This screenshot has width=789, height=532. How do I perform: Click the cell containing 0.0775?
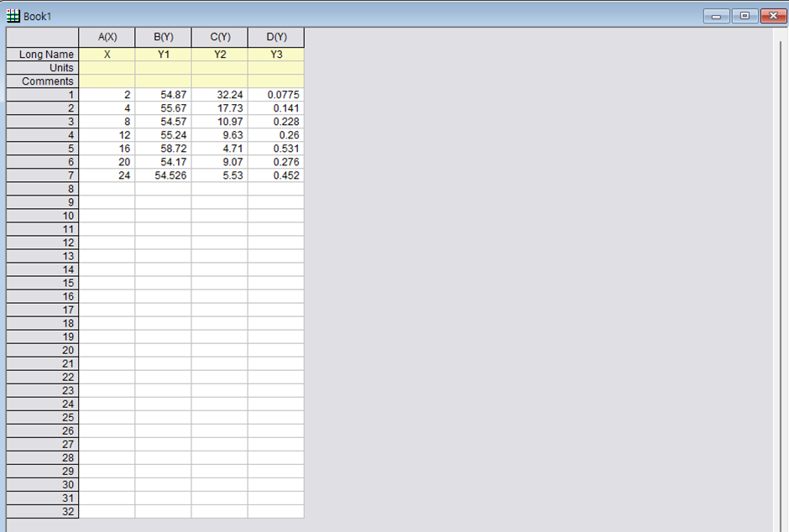(x=277, y=94)
